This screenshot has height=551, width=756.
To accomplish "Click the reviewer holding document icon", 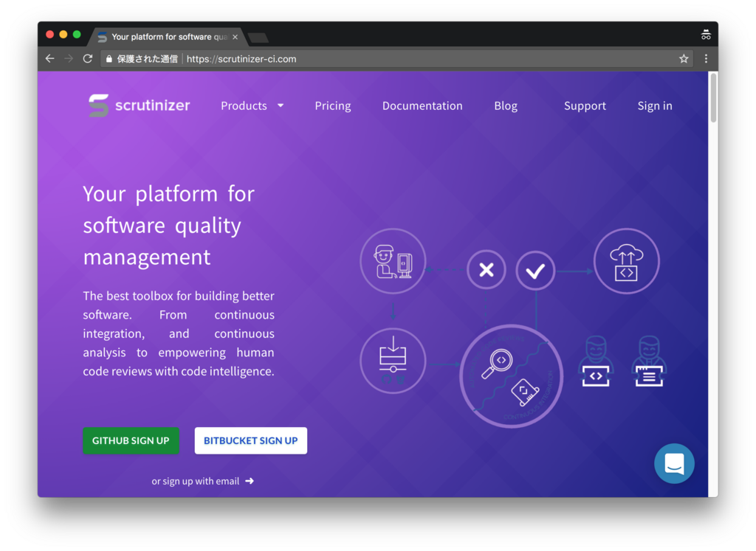I will 649,361.
